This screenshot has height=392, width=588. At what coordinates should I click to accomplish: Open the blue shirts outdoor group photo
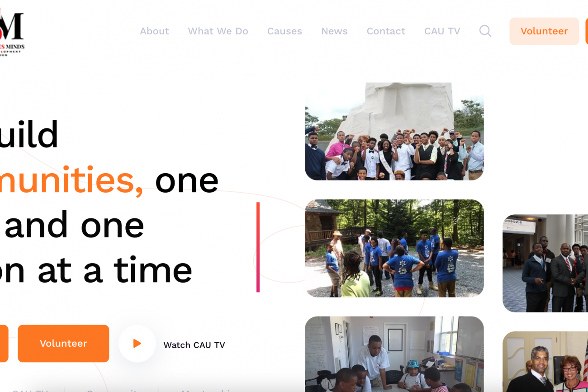point(394,248)
